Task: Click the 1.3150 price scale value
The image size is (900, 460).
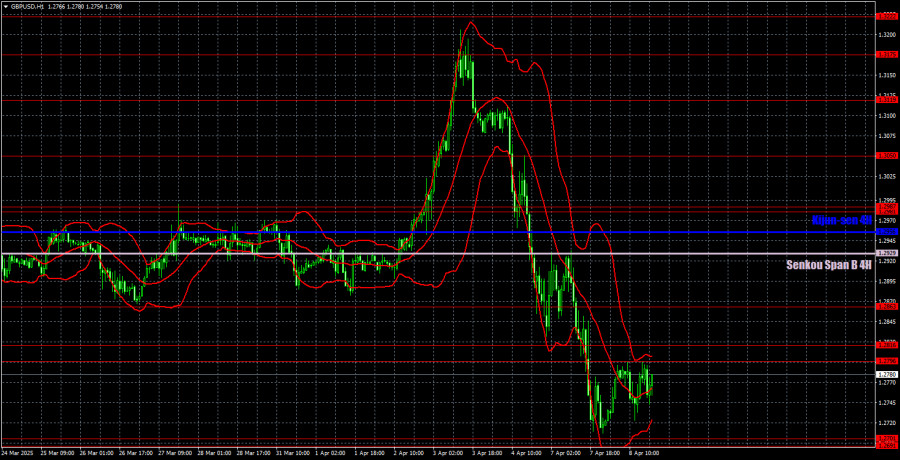Action: (x=887, y=75)
